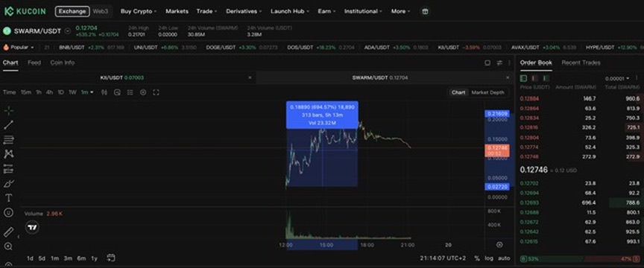Screen dimensions: 644x268
Task: Open the candle style icon in the chart toolbar
Action: coord(104,92)
